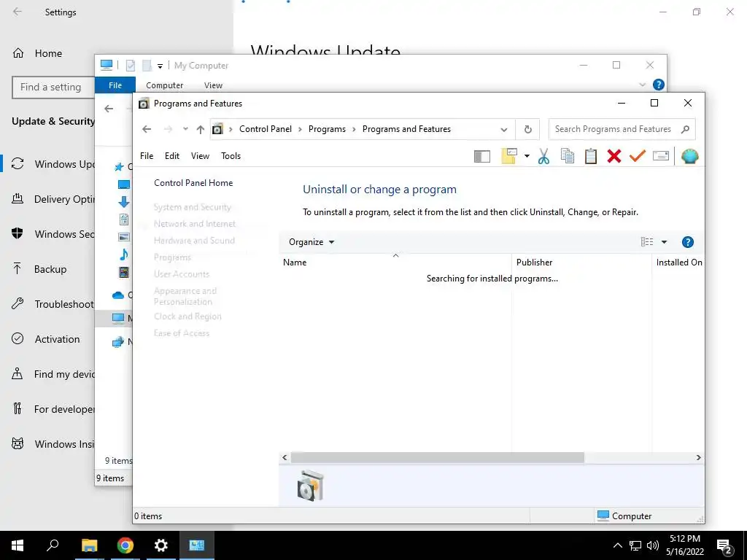Open Control Panel Home link

tap(193, 183)
